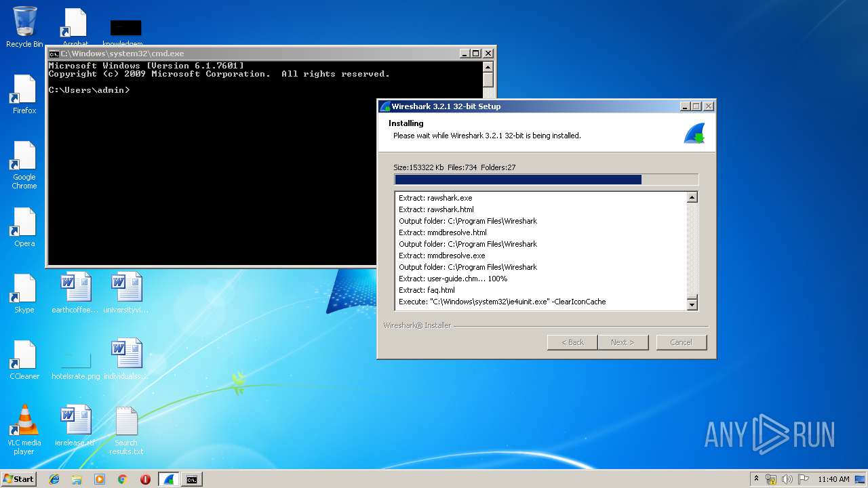The height and width of the screenshot is (488, 868).
Task: Open the Windows Start menu
Action: 18,479
